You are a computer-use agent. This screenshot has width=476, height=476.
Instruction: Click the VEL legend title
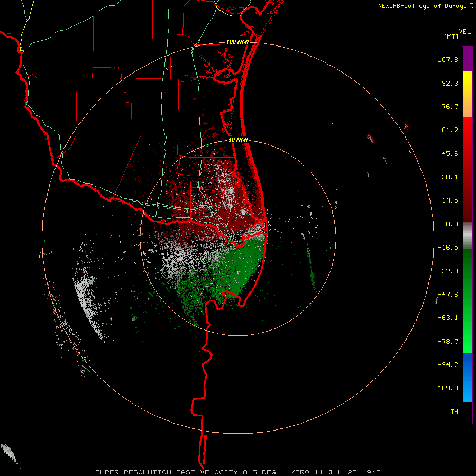click(464, 31)
